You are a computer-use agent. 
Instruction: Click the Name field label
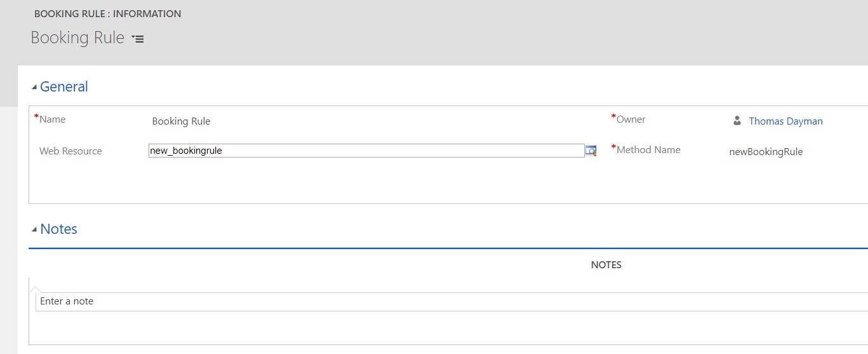(52, 119)
